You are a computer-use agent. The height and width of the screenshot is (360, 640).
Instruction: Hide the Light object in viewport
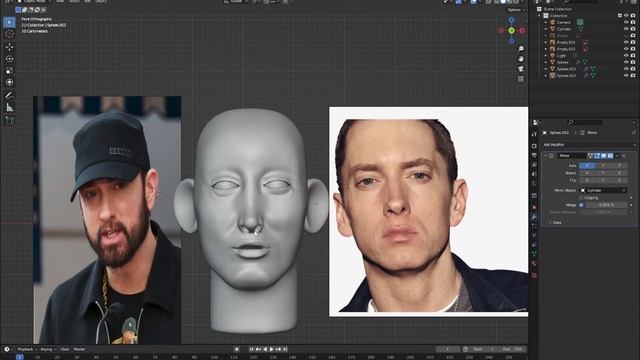point(626,56)
